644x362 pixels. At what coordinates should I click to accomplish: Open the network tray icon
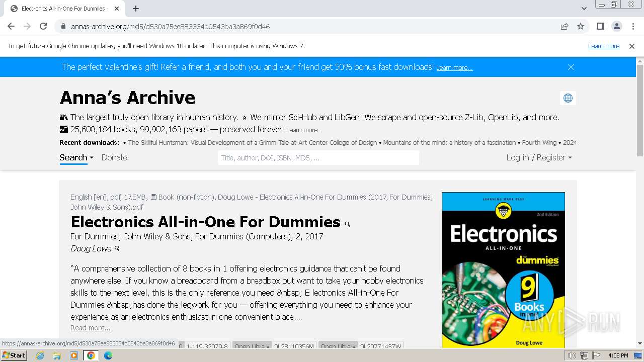[584, 355]
